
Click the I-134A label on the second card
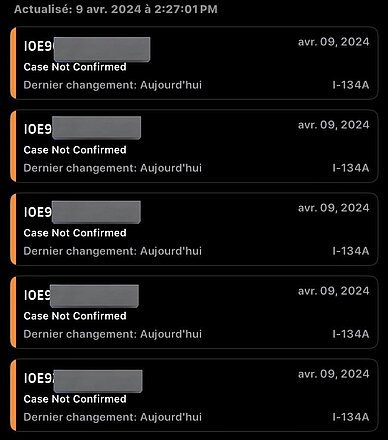tap(351, 168)
